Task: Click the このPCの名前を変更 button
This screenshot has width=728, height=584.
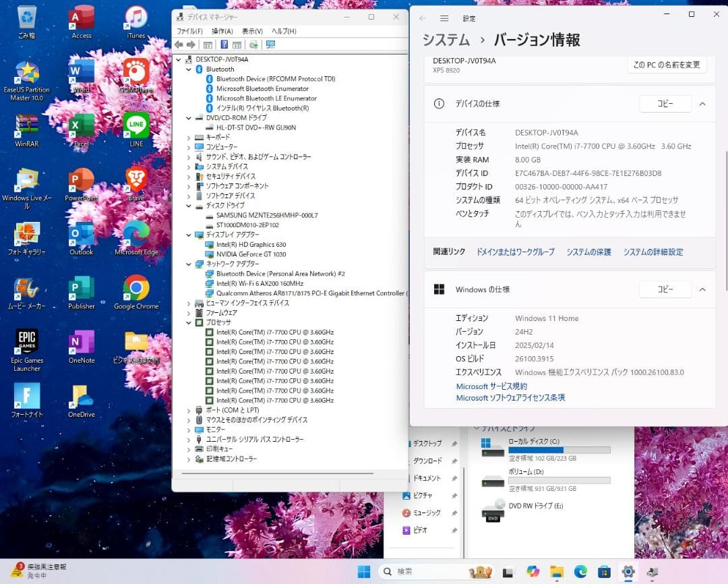Action: point(666,65)
